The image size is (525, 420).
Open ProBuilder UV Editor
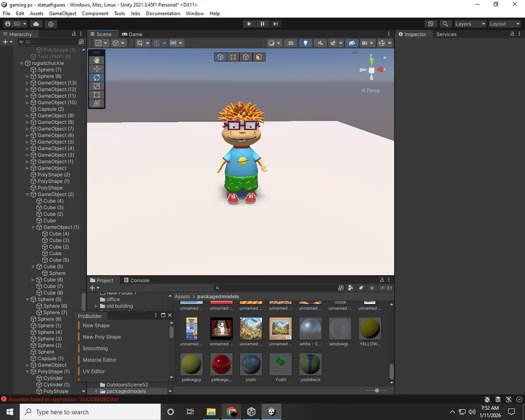click(93, 372)
